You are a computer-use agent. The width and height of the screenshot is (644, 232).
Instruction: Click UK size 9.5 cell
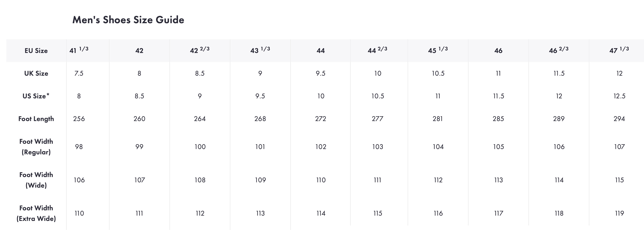(320, 73)
